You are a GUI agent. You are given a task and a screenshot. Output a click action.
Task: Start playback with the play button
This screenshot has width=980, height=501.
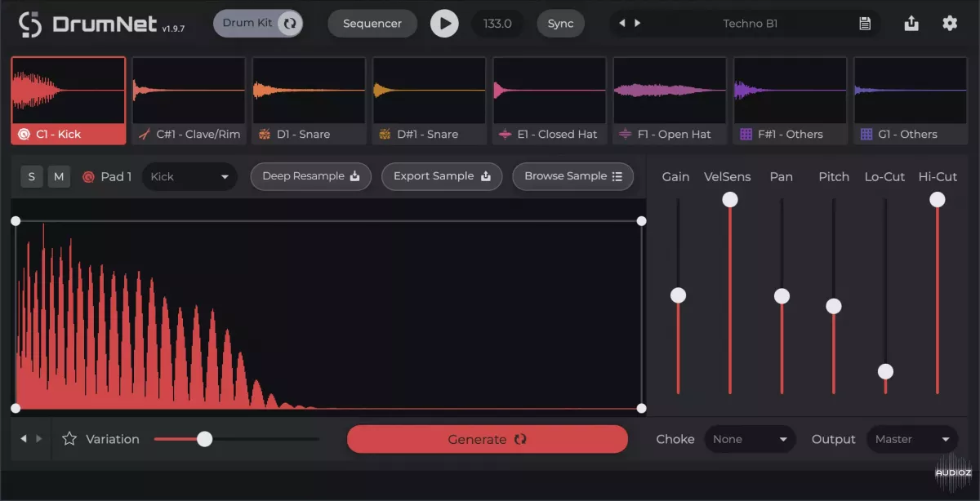click(x=444, y=24)
